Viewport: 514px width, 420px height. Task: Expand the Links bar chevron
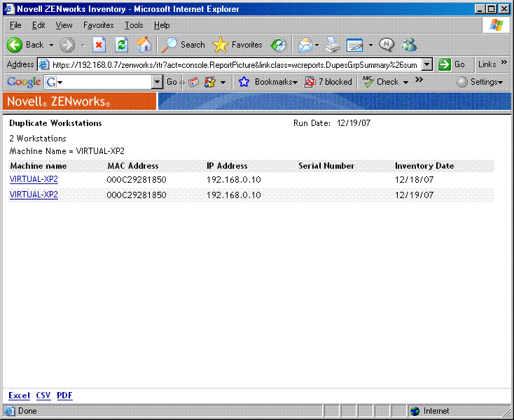[x=504, y=62]
